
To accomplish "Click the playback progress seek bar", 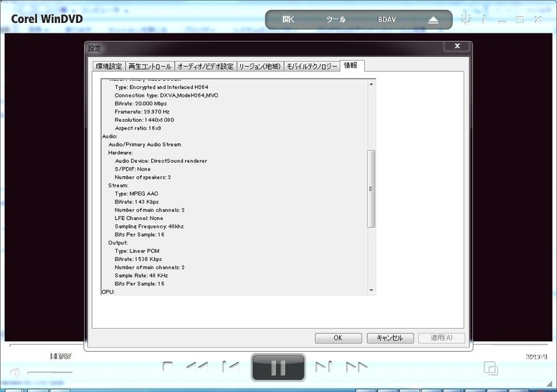I will [x=278, y=345].
